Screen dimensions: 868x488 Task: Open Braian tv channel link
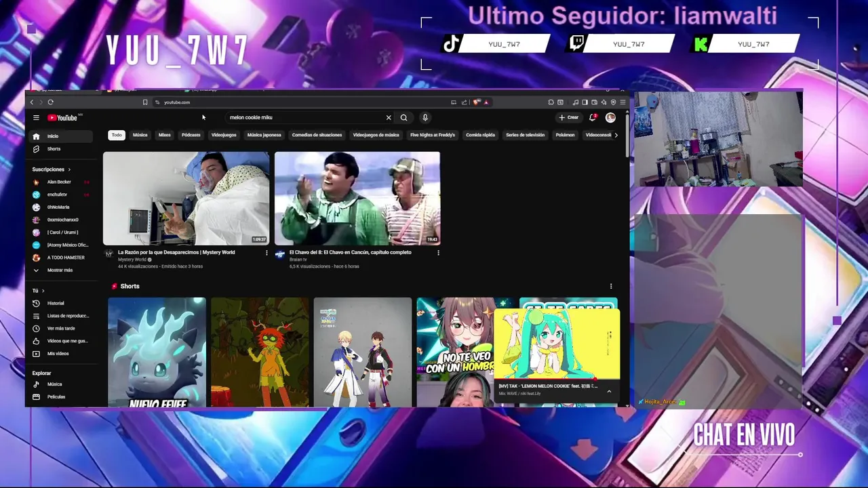(298, 260)
